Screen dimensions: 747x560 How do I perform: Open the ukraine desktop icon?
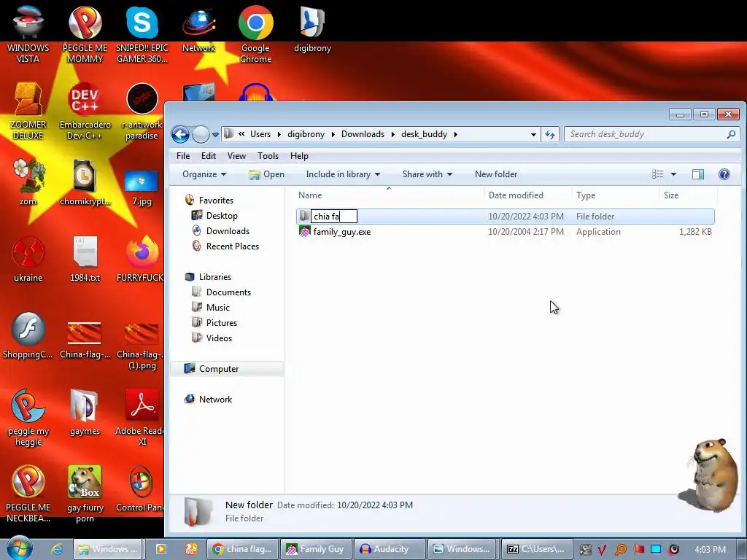coord(28,259)
